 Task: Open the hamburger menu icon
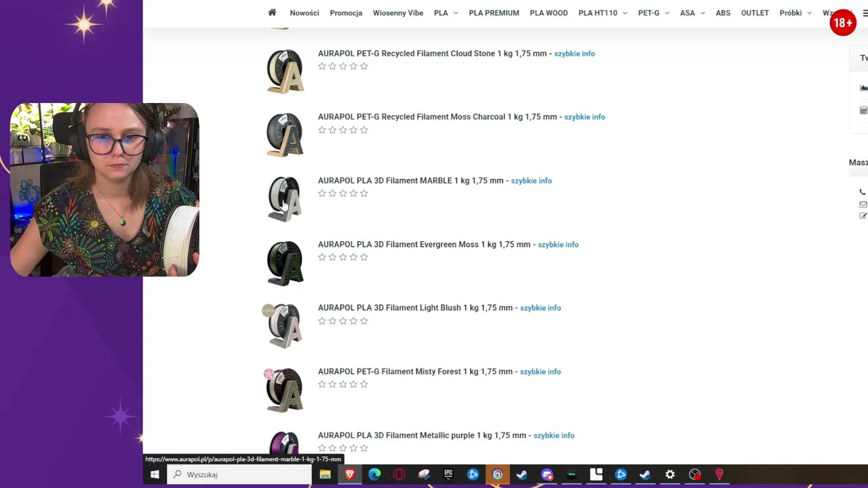click(x=865, y=13)
